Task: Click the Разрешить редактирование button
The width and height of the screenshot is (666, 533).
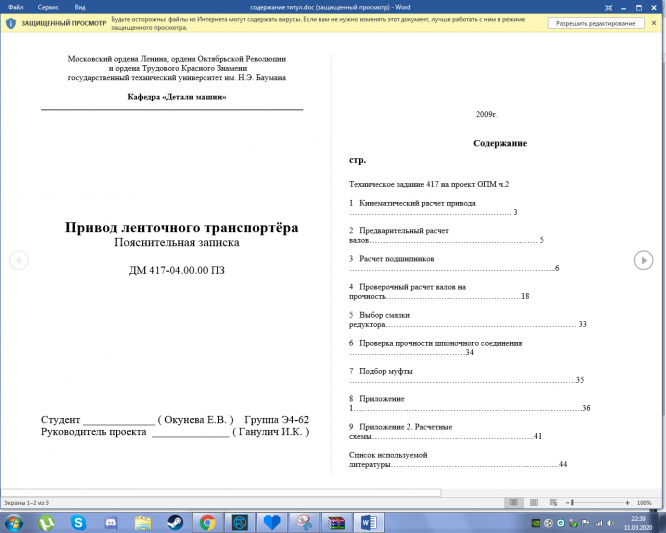Action: click(x=595, y=23)
